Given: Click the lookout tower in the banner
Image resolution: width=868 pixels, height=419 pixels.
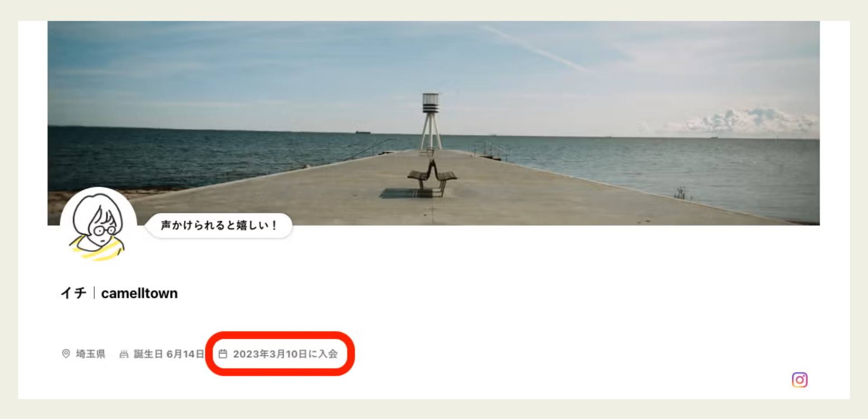Looking at the screenshot, I should (430, 121).
